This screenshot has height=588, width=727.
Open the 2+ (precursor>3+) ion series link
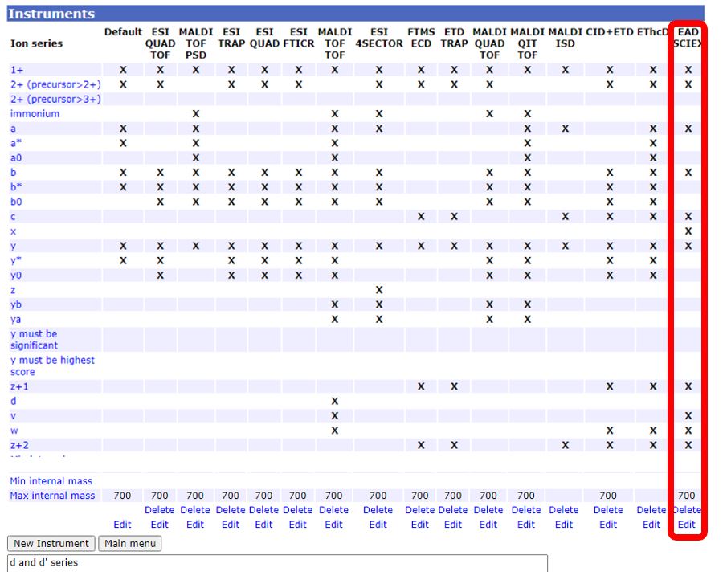tap(55, 100)
